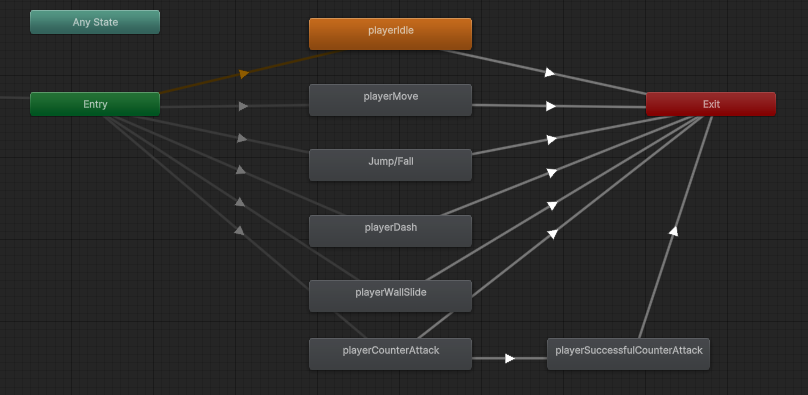
Task: Click transition arrow from playerWallSlide to Exit
Action: point(552,205)
